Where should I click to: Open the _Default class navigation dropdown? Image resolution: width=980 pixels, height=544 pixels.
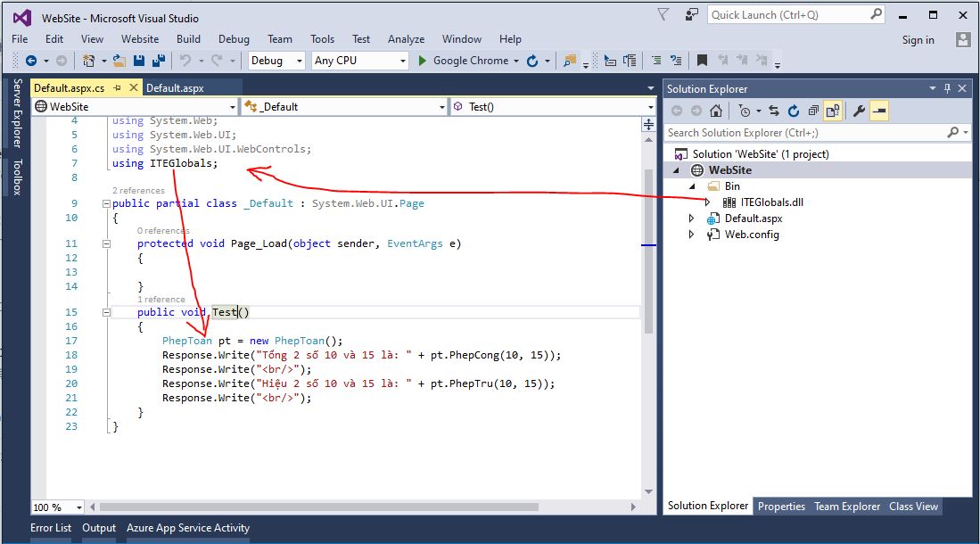click(345, 107)
